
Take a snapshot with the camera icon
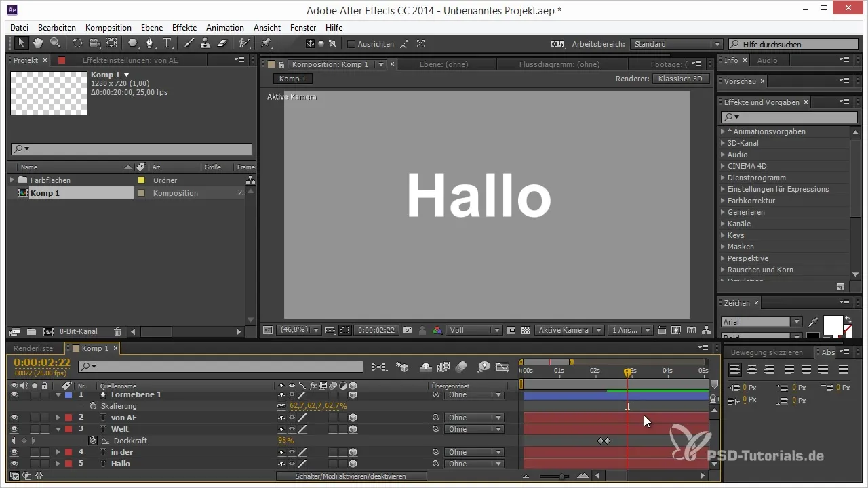point(407,330)
